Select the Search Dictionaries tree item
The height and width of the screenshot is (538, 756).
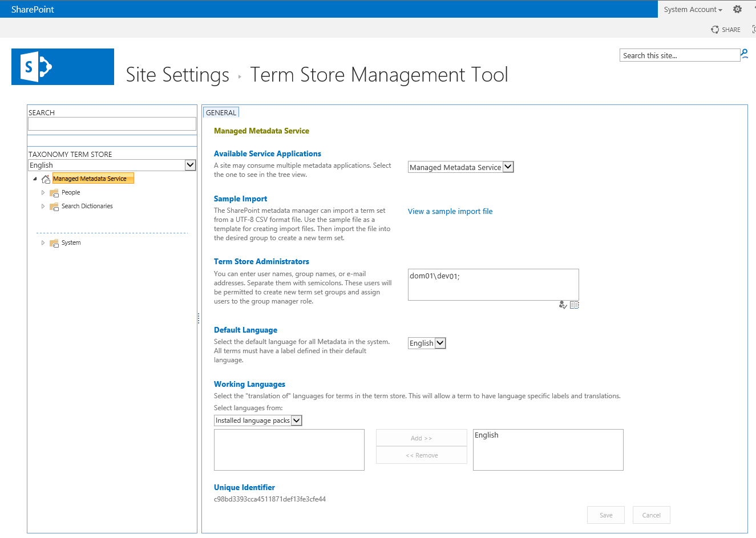(x=87, y=207)
